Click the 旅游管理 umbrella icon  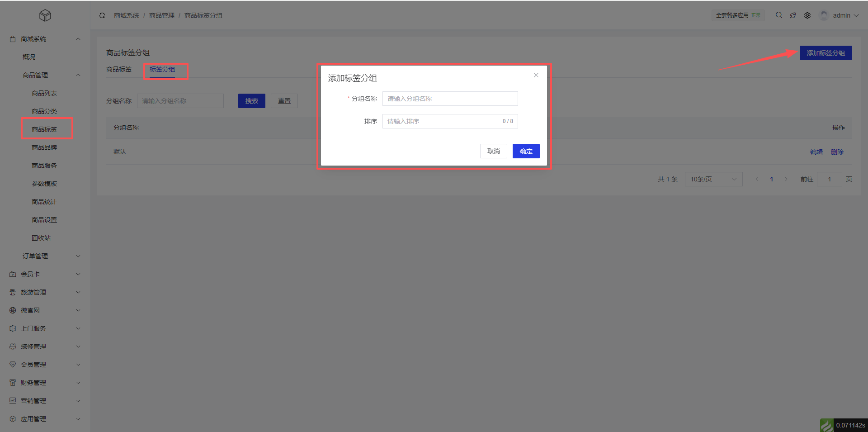pos(13,292)
